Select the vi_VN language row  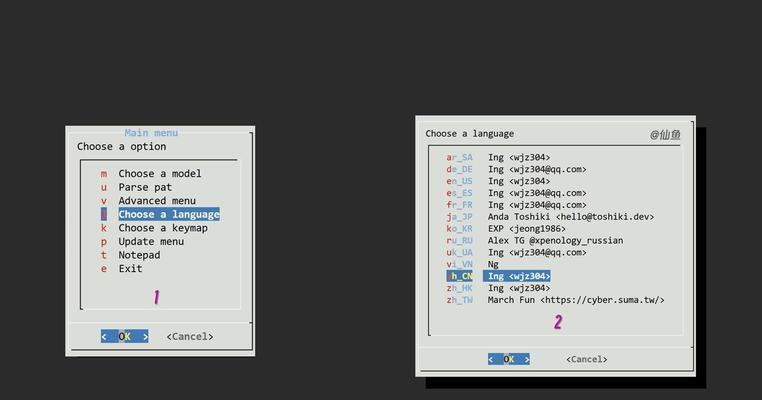pyautogui.click(x=472, y=264)
